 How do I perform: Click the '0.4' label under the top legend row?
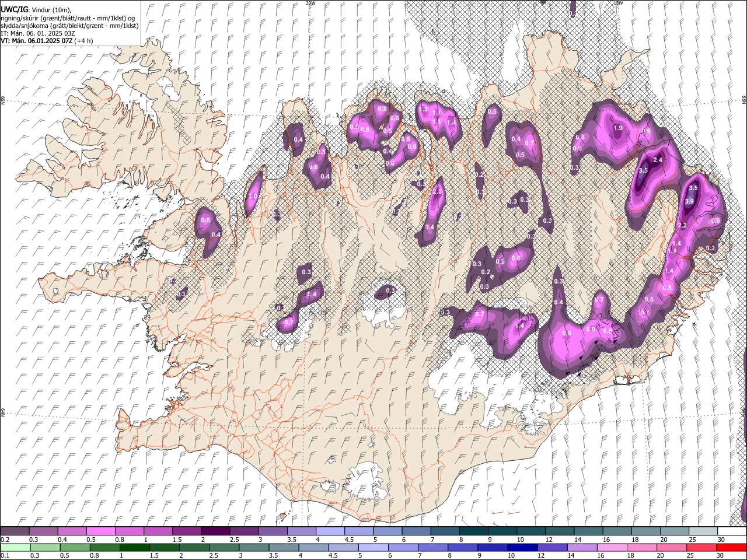pos(62,540)
